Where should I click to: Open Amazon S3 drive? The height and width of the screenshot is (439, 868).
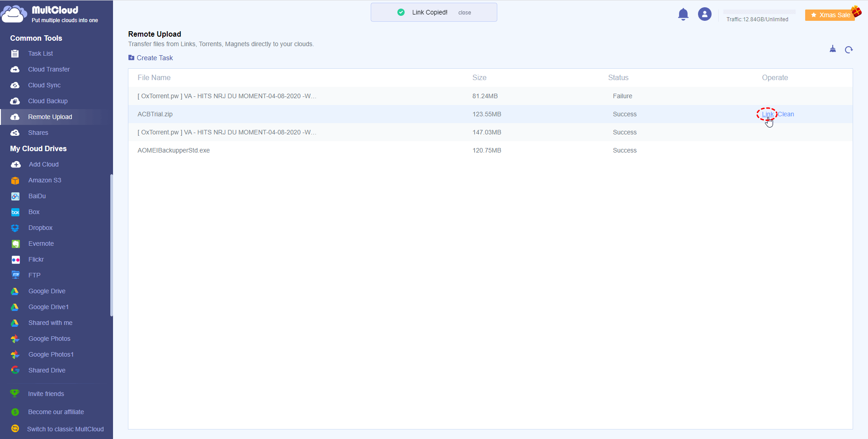click(x=45, y=180)
